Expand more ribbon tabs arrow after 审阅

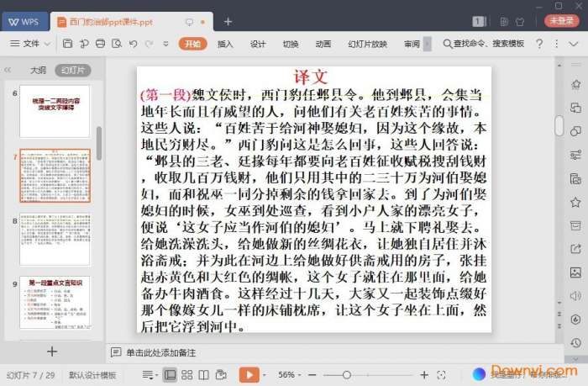[x=427, y=44]
